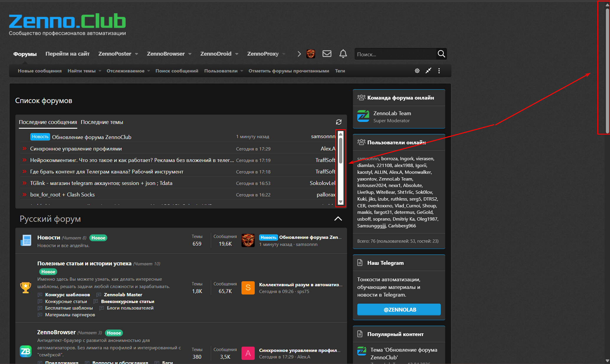Open the Zennolab Master subforum link

click(x=123, y=295)
